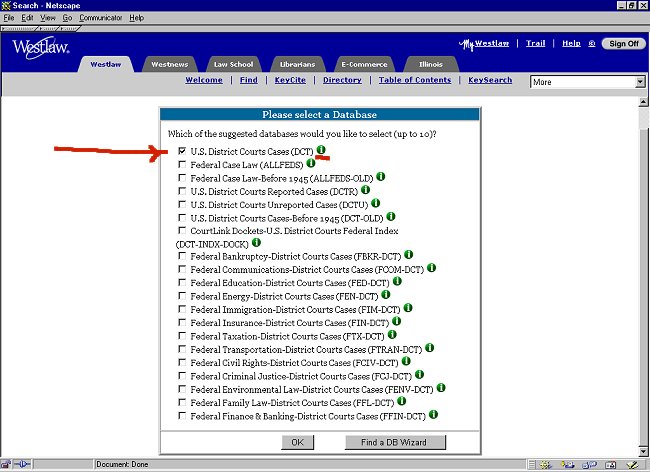The width and height of the screenshot is (650, 472).
Task: Open the View menu
Action: click(48, 18)
